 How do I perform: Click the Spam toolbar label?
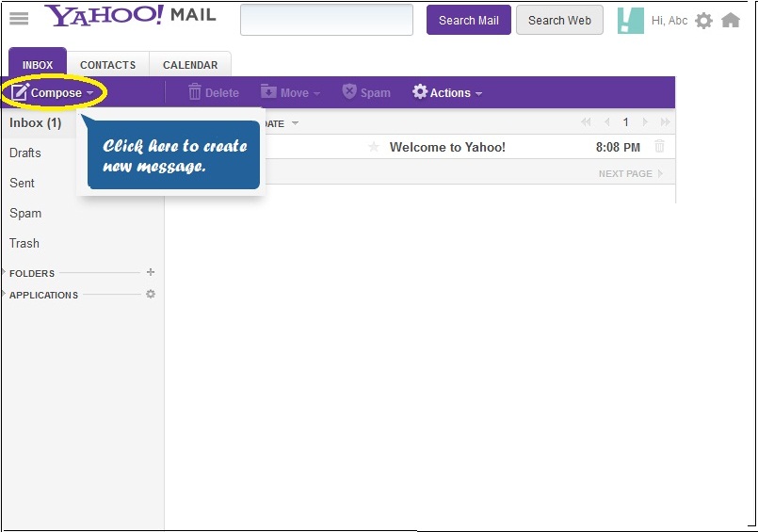point(375,93)
